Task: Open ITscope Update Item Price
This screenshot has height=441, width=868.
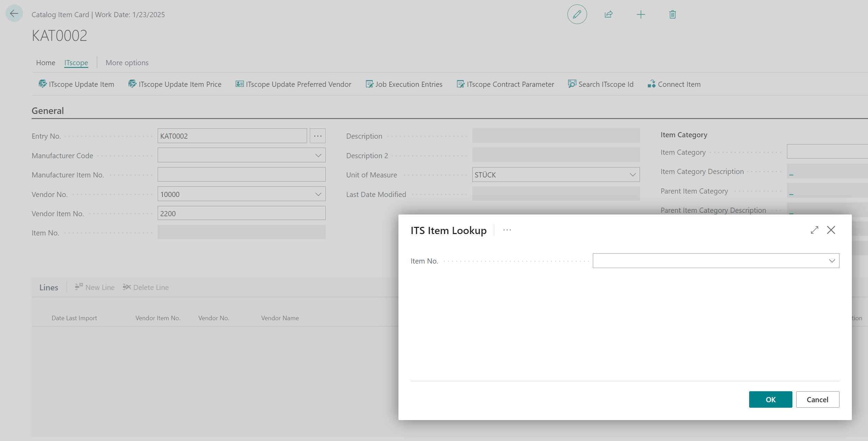Action: click(174, 84)
